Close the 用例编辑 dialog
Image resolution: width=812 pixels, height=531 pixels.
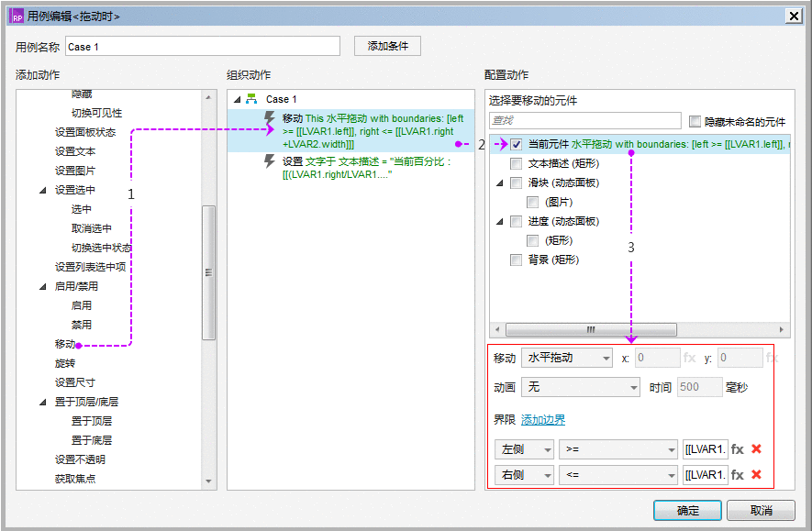coord(794,16)
